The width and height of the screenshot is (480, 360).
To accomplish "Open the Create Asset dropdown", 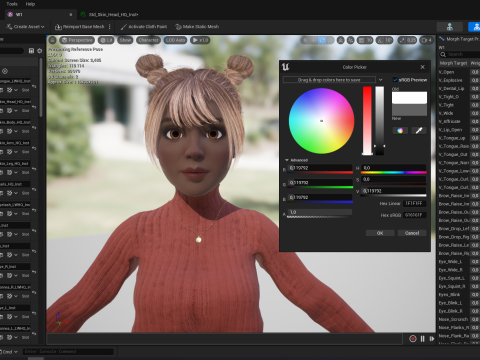I will (25, 27).
